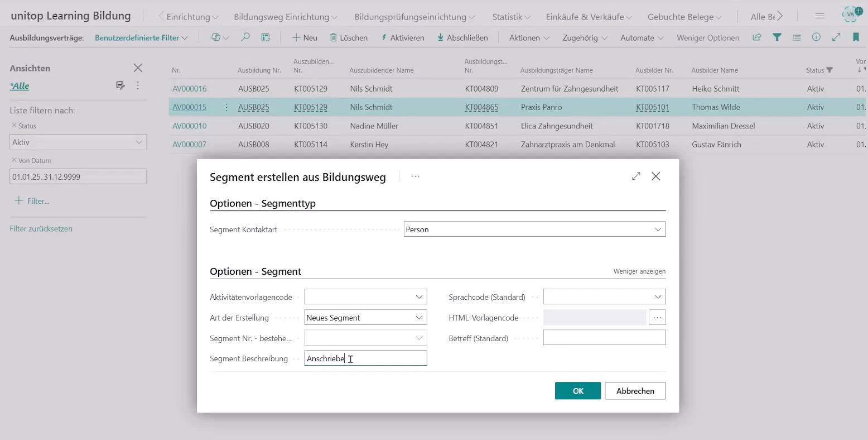This screenshot has width=868, height=440.
Task: Toggle the filter pane funnel icon
Action: click(777, 37)
